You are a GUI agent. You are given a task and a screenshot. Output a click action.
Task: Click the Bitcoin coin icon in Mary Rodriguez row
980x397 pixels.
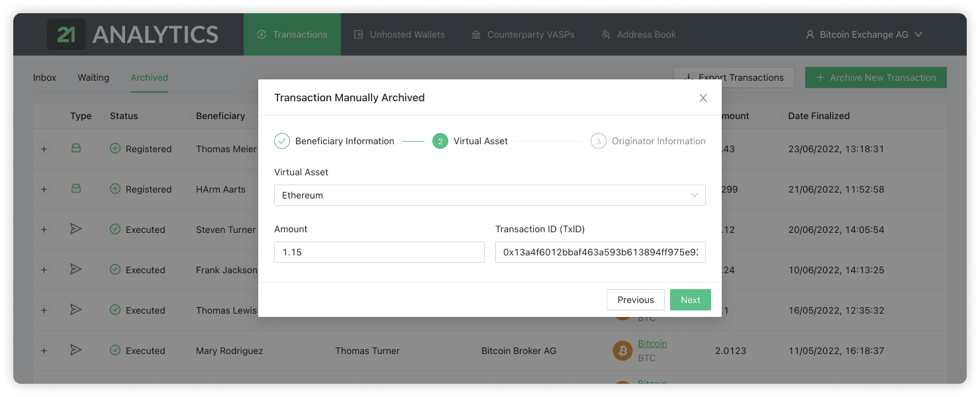(x=622, y=351)
